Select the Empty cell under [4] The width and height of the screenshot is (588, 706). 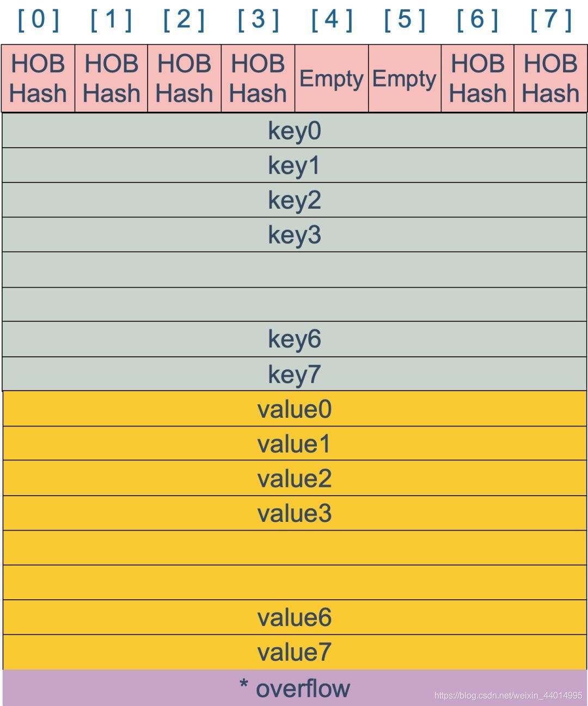pos(332,78)
